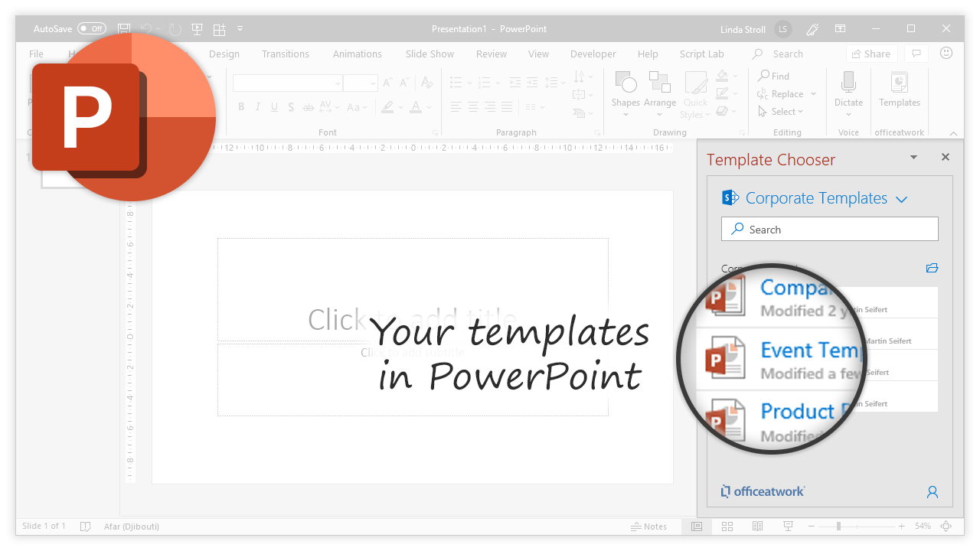Open Shapes gallery
980x551 pixels.
coord(626,94)
